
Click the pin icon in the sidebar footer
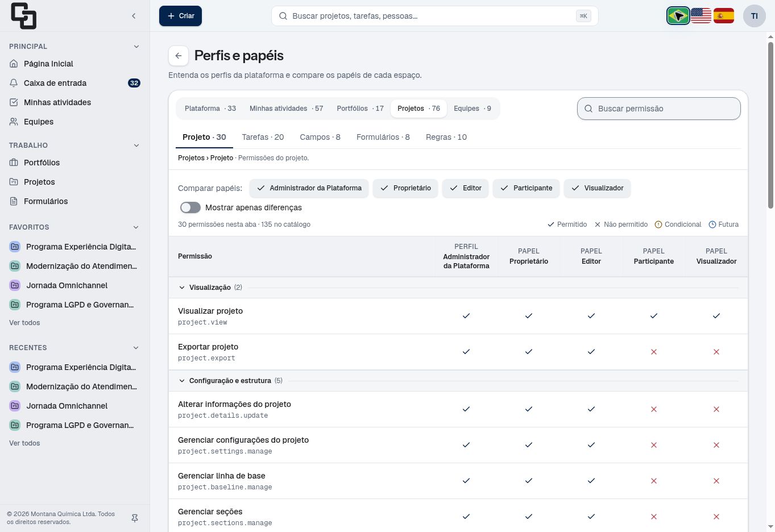135,518
